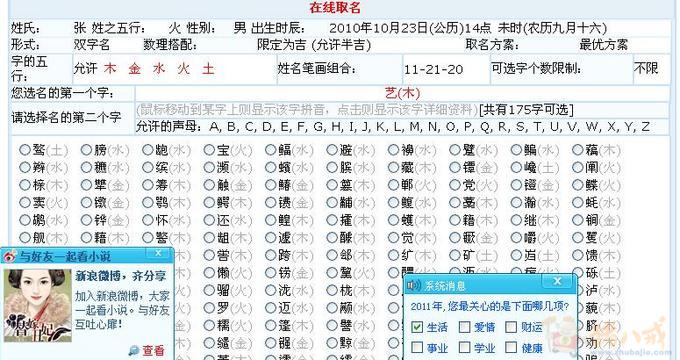Pick the 泷(水) radio button
The width and height of the screenshot is (680, 360).
[271, 290]
